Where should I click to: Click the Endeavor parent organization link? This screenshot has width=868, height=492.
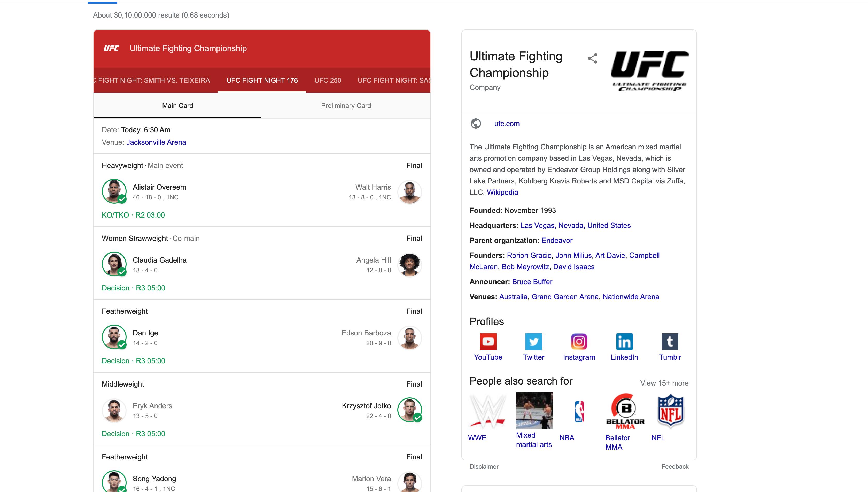coord(557,240)
